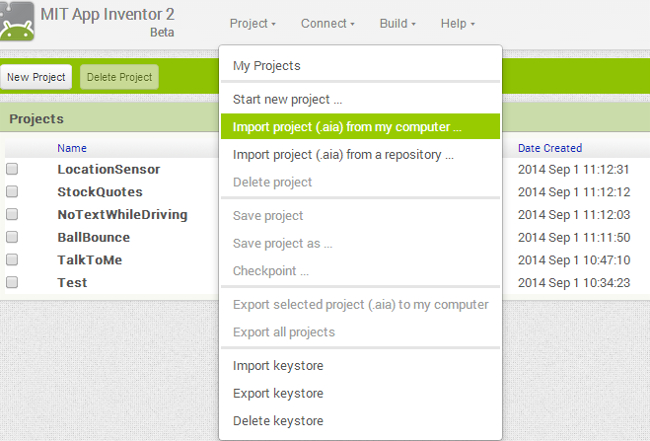Check the box next to BallBounce
Viewport: 650px width, 441px height.
tap(12, 237)
